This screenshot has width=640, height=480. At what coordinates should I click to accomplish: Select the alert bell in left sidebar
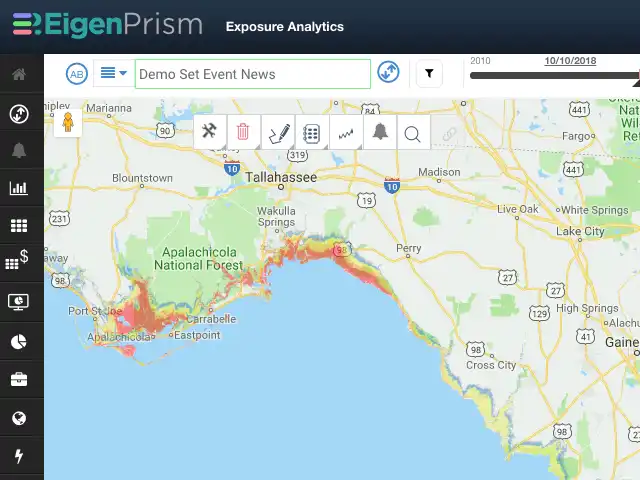point(19,150)
